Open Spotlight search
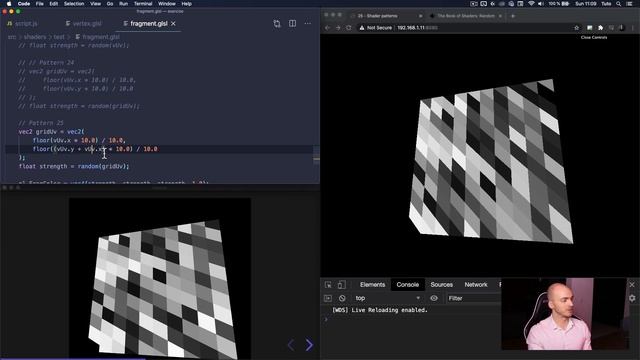This screenshot has height=360, width=640. pos(619,4)
